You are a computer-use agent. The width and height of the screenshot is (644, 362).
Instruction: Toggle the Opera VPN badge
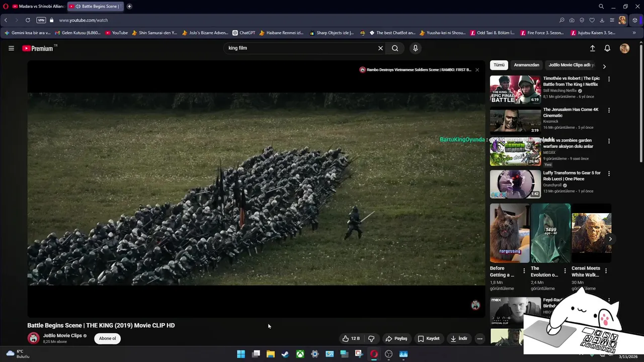point(41,20)
